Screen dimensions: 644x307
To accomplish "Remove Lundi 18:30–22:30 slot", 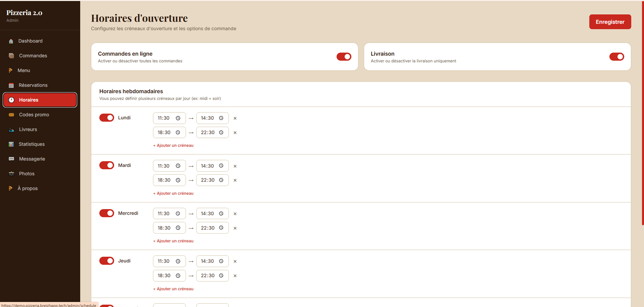I will 235,133.
